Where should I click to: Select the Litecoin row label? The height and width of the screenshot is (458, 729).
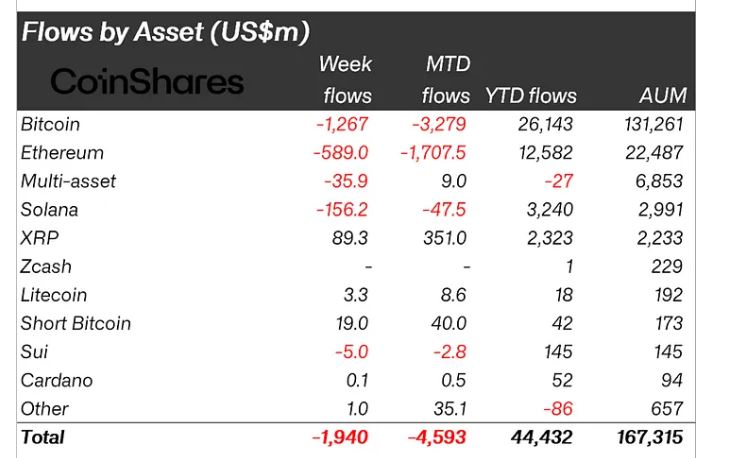pos(54,295)
